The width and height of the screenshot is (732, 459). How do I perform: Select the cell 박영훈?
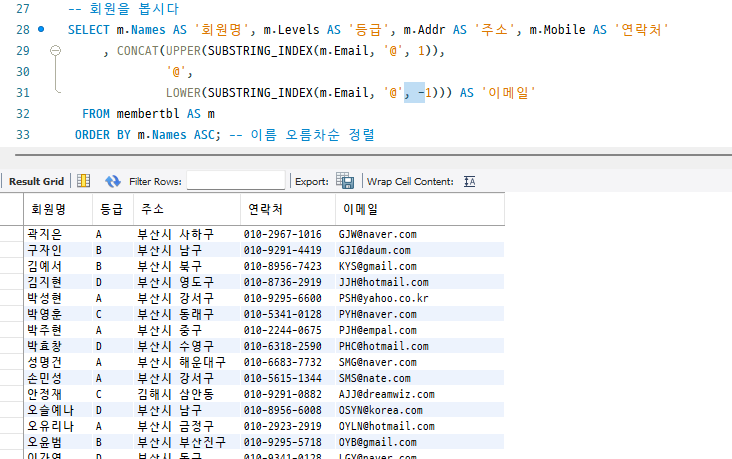tap(58, 314)
